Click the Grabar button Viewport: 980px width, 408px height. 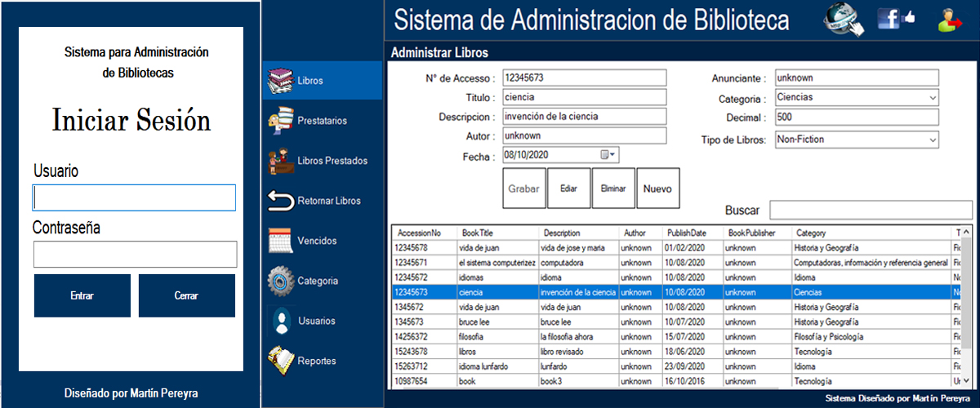point(523,188)
